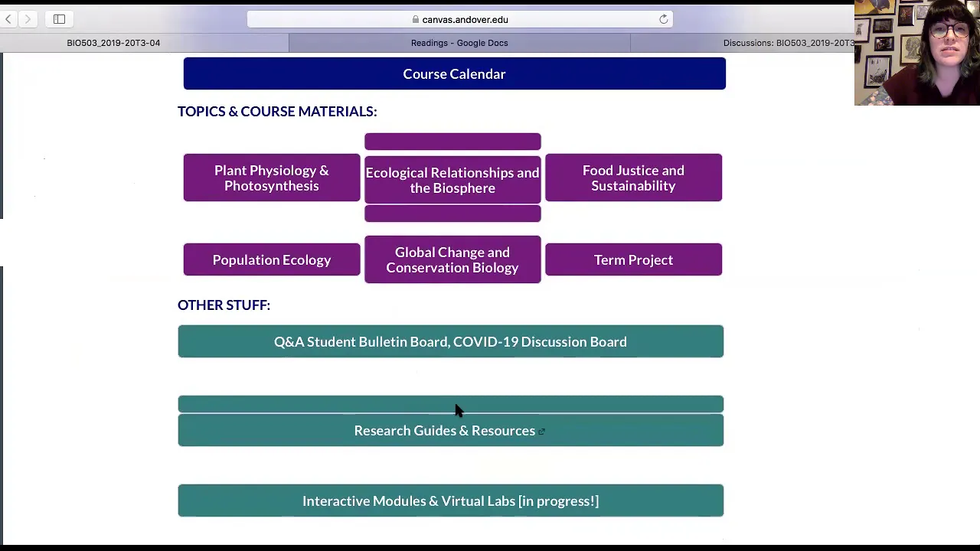Open the Term Project button
The image size is (980, 551).
point(633,259)
